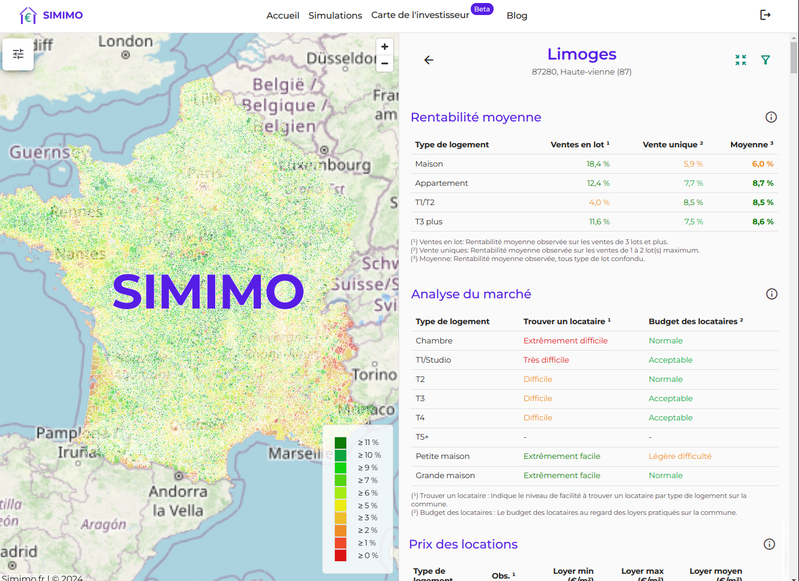Click the SIMIMO house logo
Viewport: 799px width, 581px height.
(x=28, y=15)
